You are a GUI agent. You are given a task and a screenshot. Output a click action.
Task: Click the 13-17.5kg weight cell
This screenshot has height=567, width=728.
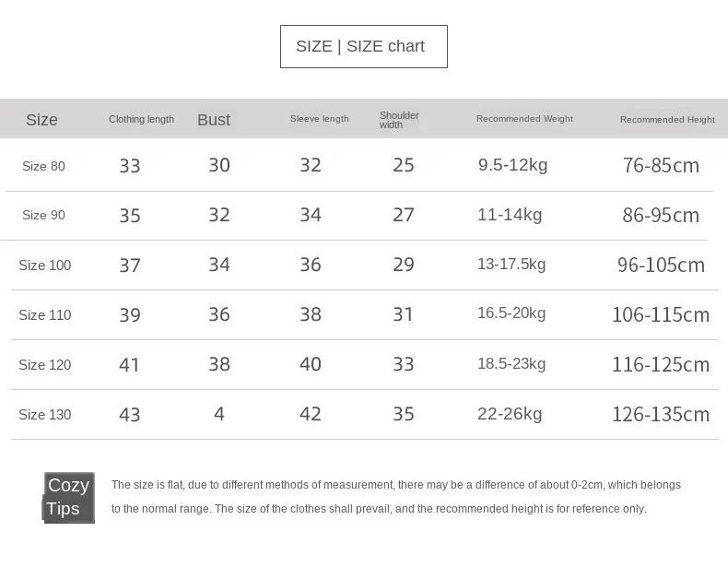tap(511, 265)
